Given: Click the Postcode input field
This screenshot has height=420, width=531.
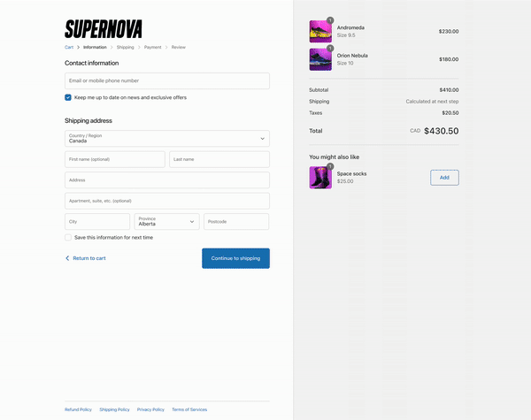Looking at the screenshot, I should tap(236, 222).
